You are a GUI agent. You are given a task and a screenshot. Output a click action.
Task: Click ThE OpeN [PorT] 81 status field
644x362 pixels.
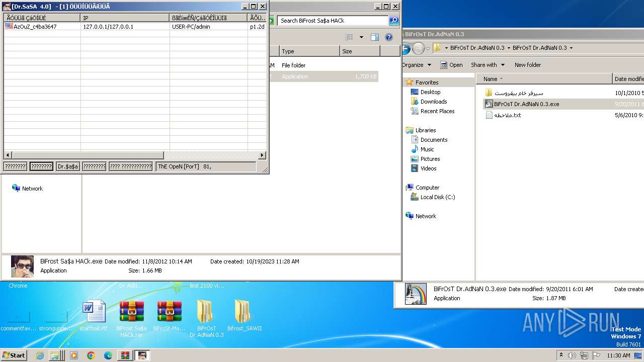206,166
